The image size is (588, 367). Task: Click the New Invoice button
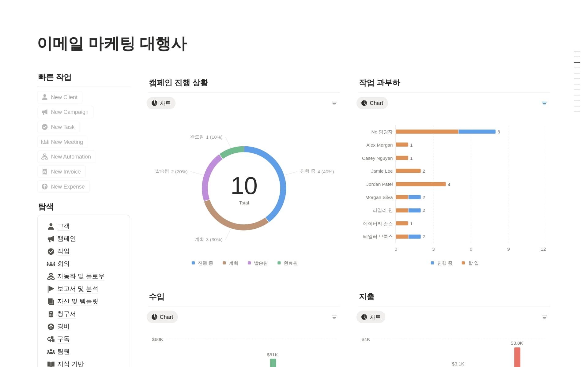tap(62, 172)
